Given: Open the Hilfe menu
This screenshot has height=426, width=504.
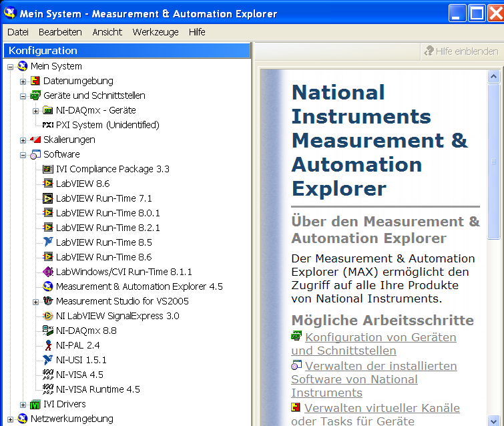Looking at the screenshot, I should coord(197,32).
